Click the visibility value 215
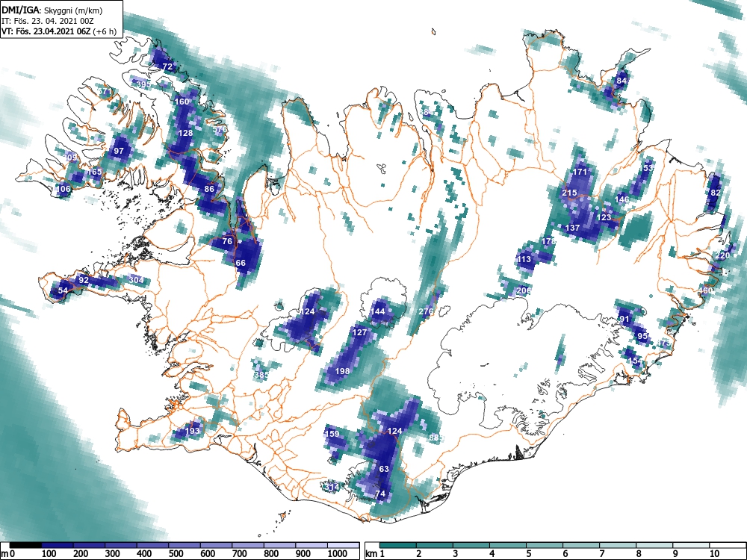Screen dimensions: 747x560 (x=569, y=193)
